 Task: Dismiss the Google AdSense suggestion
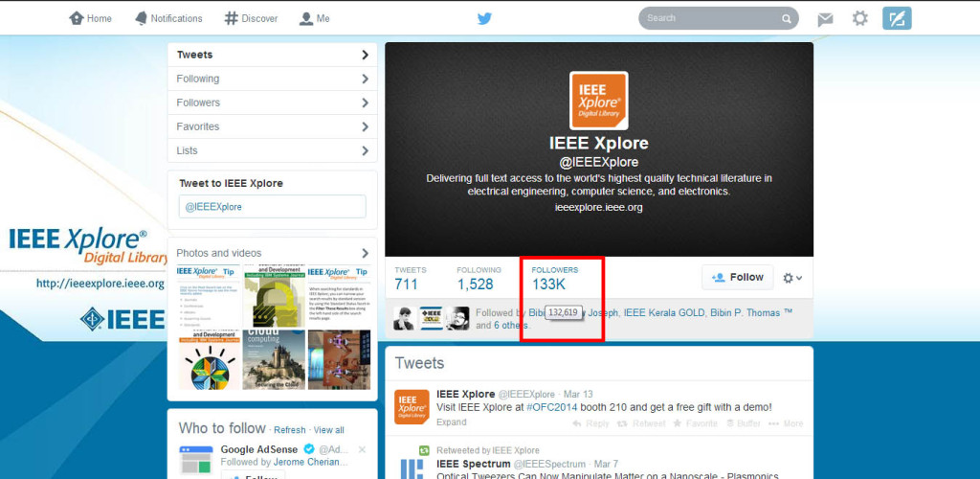click(x=362, y=449)
